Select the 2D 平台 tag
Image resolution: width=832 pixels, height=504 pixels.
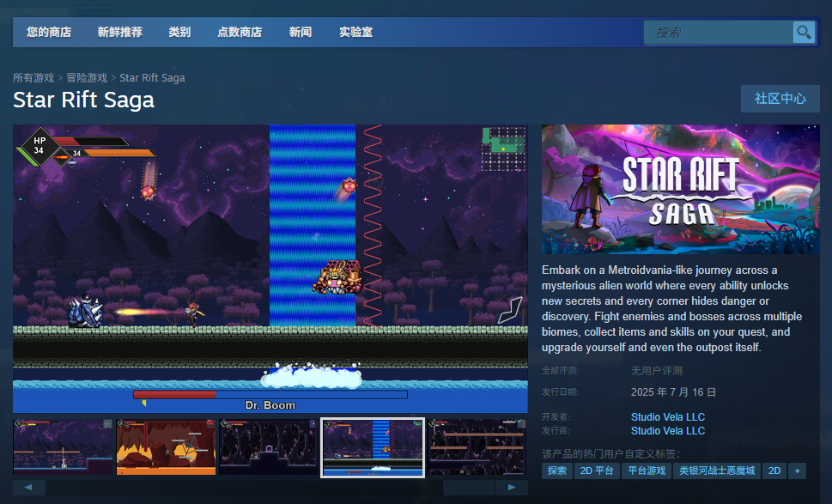[x=598, y=471]
